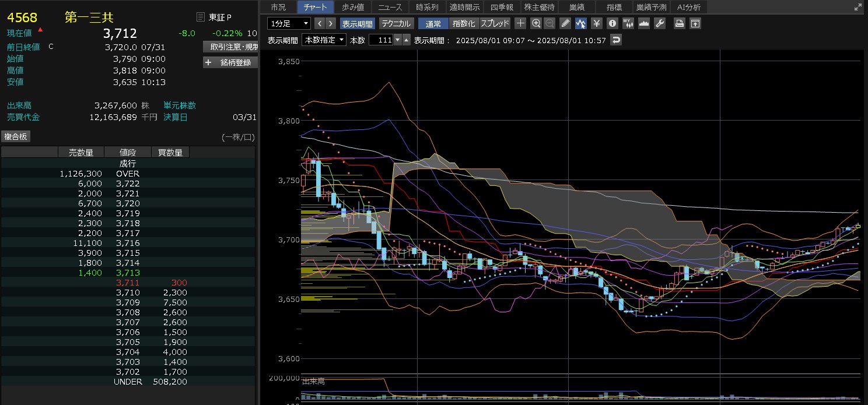
Task: Click the bid price 3,711
Action: [x=128, y=283]
